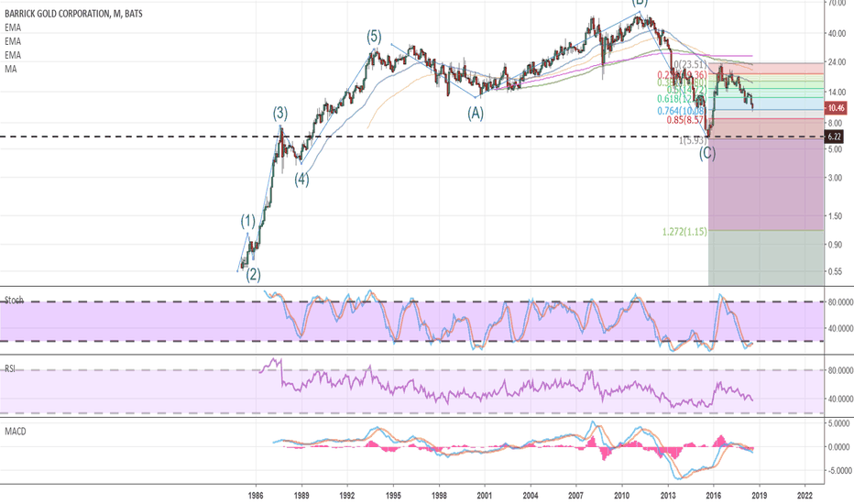
Task: Click the 2001 year on time axis
Action: click(x=485, y=495)
